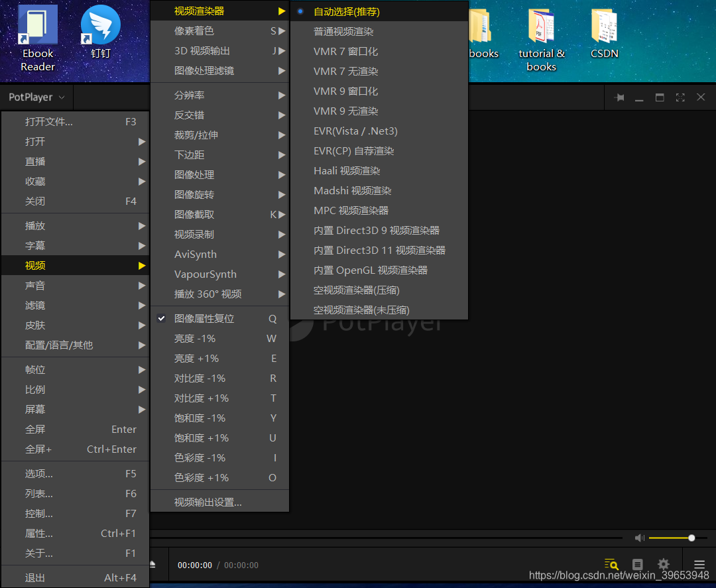This screenshot has width=716, height=588.
Task: Expand the 视频录制 submenu
Action: click(x=219, y=234)
